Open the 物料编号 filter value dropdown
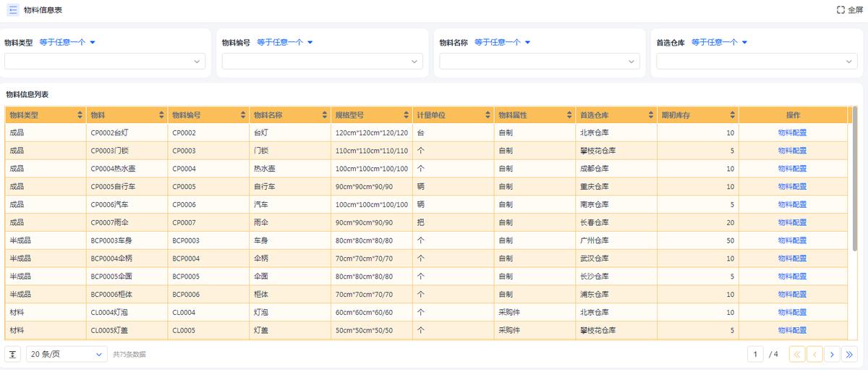Viewport: 868px width, 370px height. [323, 62]
